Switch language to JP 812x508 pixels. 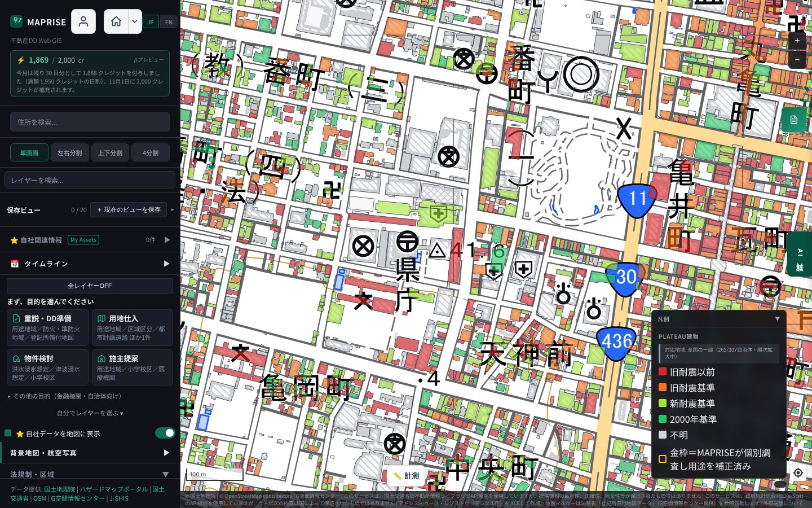pos(151,22)
